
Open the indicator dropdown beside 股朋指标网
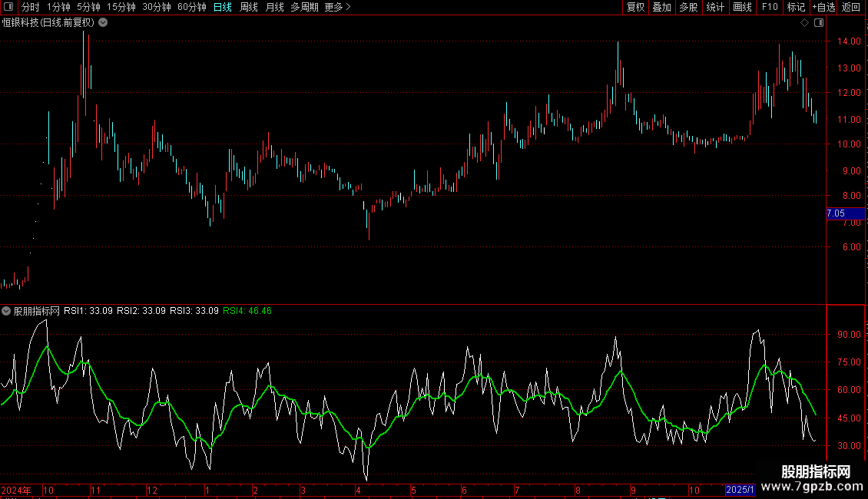(x=6, y=311)
